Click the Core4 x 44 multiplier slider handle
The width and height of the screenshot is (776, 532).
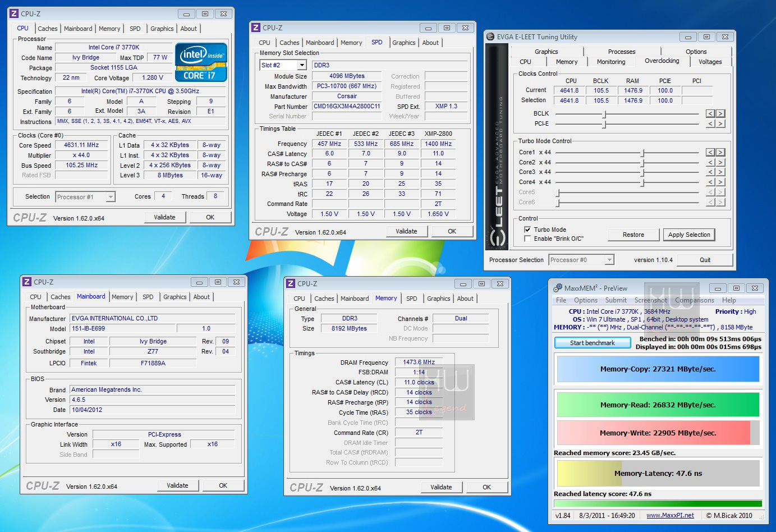[643, 183]
